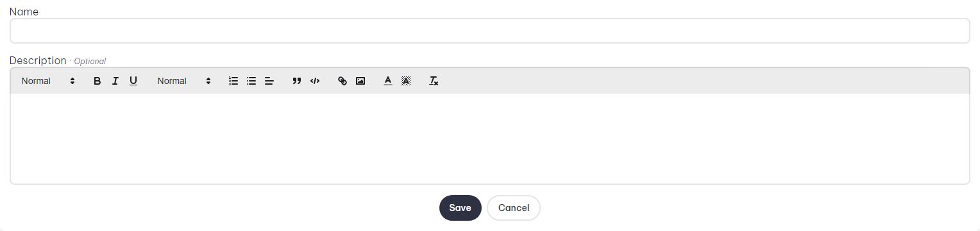
Task: Open the Normal dropdown left of Bold
Action: (x=48, y=81)
